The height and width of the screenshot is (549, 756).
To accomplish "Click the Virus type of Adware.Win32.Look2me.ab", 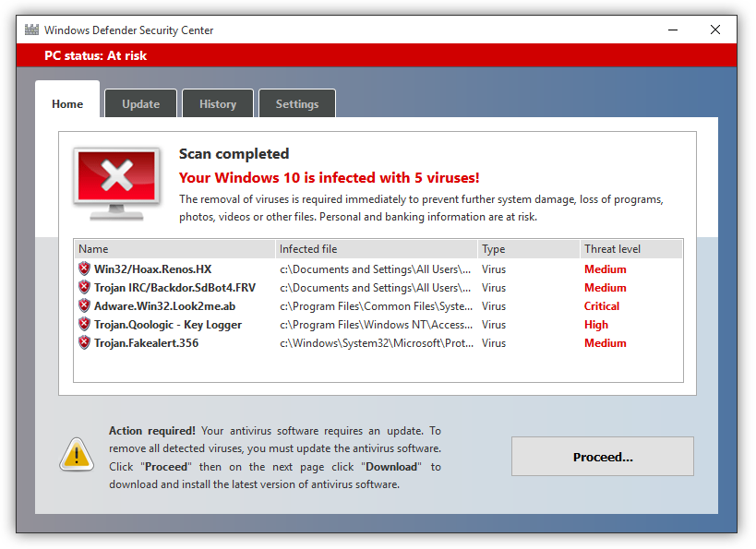I will pyautogui.click(x=494, y=306).
